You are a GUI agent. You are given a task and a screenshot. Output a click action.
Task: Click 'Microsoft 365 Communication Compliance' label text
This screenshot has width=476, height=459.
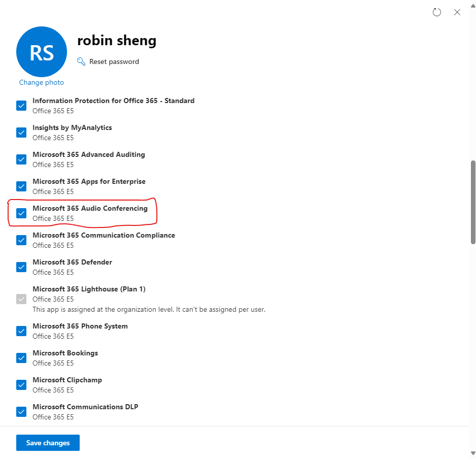tap(104, 236)
